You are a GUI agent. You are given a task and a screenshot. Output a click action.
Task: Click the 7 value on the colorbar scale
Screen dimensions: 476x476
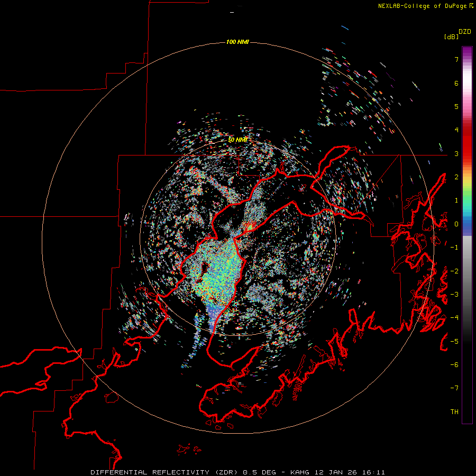click(456, 59)
